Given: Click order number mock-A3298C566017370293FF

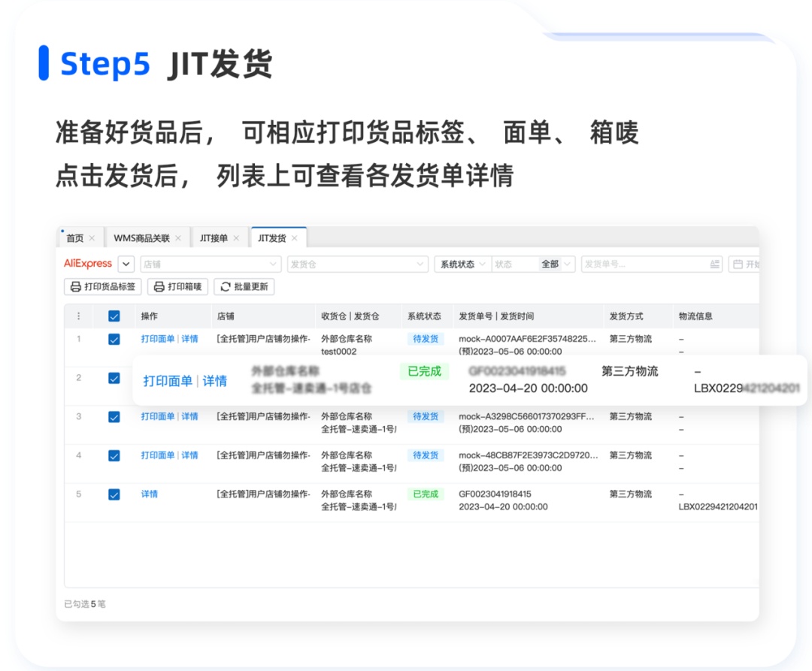Looking at the screenshot, I should (526, 416).
